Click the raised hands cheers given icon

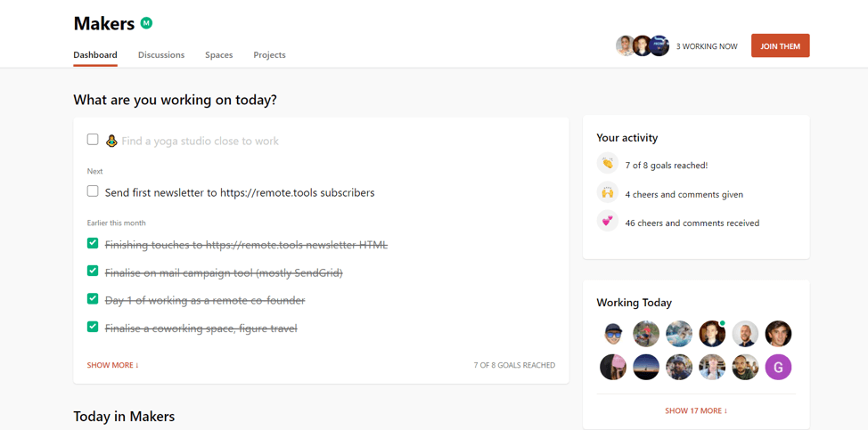(607, 193)
